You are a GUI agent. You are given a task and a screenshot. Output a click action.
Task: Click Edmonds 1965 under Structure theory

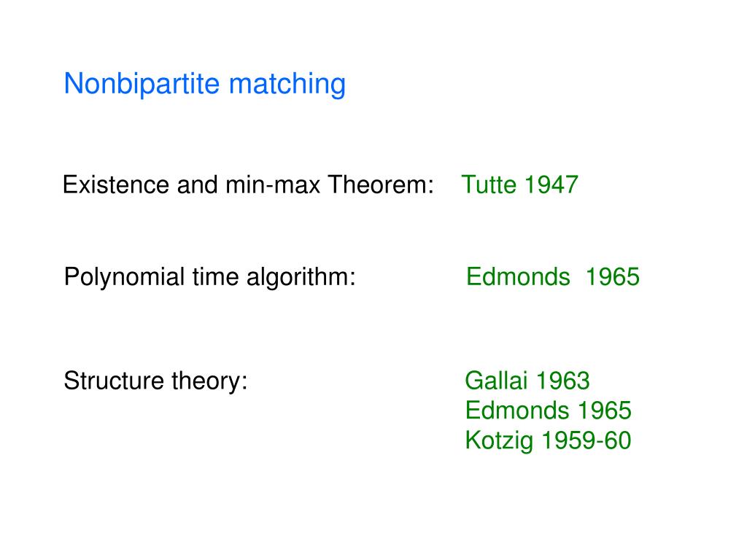[549, 410]
